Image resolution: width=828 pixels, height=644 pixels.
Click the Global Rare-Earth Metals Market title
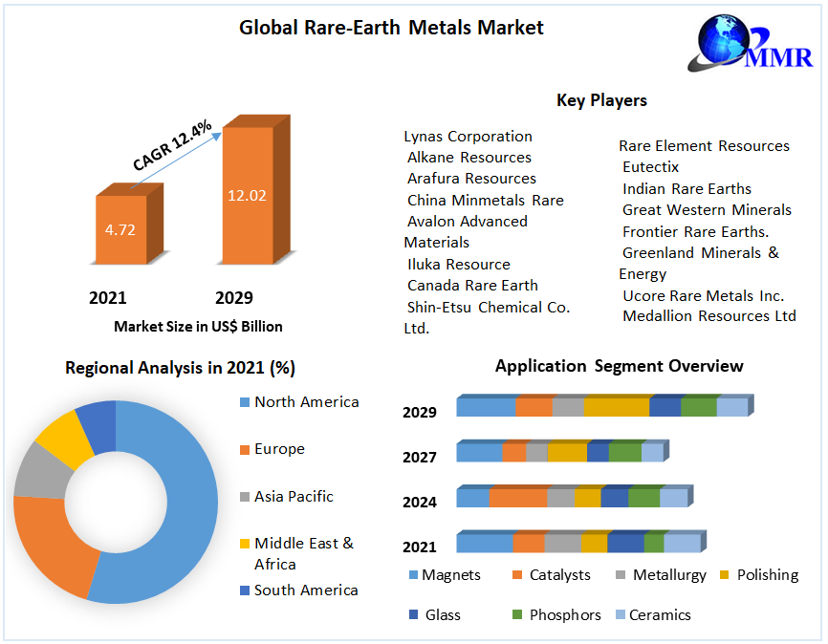point(391,28)
